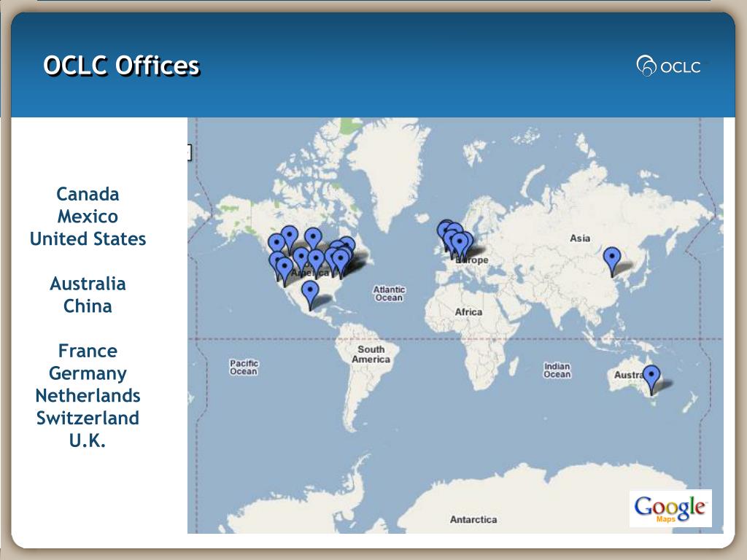Click the Google Maps logo
This screenshot has height=560, width=747.
tap(670, 508)
